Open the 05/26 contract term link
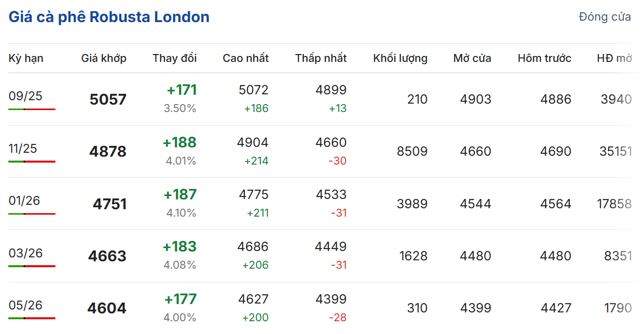 [26, 306]
